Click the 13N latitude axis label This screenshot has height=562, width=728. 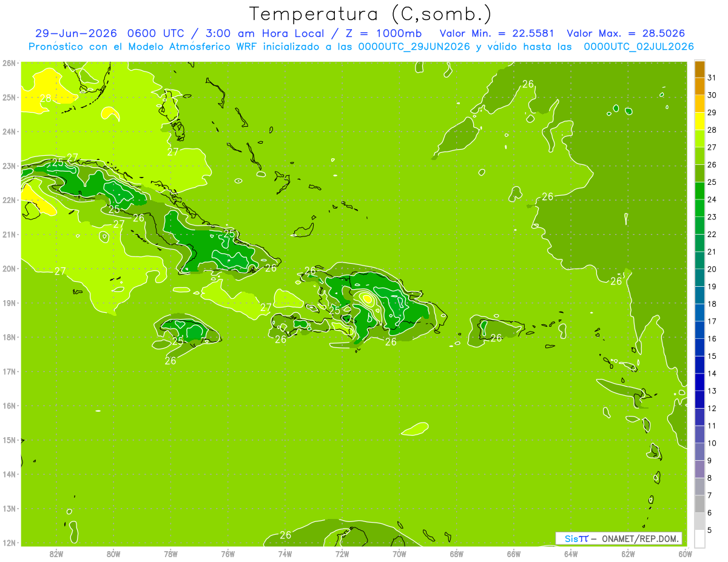click(x=8, y=508)
